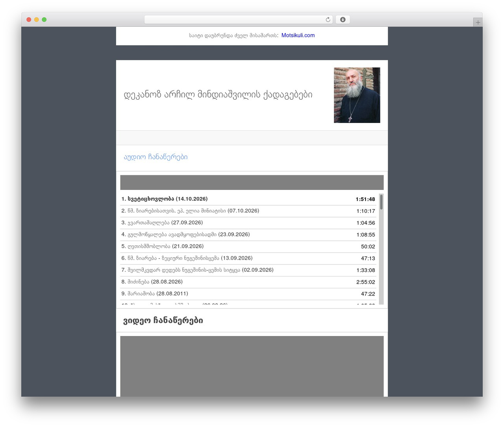Click the audio player bar above playlist

pos(252,183)
